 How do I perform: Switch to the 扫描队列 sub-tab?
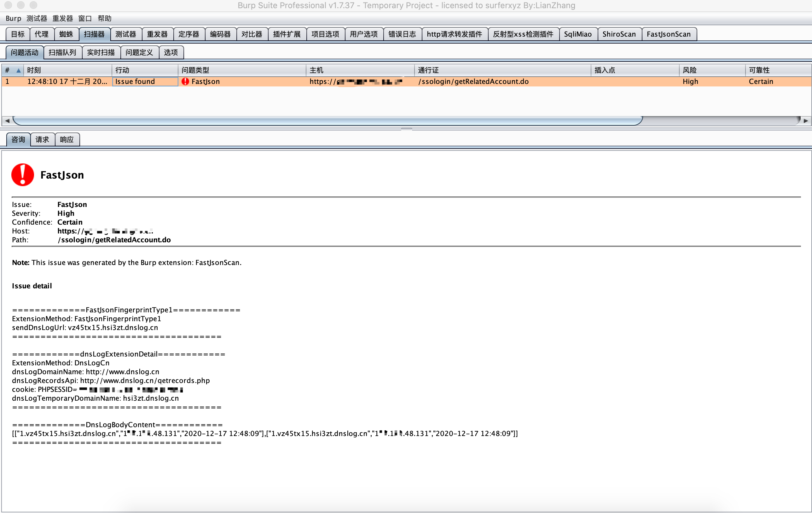coord(62,52)
